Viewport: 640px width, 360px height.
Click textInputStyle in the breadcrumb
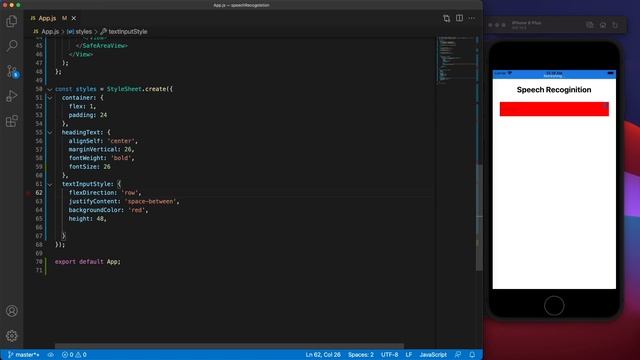click(128, 31)
